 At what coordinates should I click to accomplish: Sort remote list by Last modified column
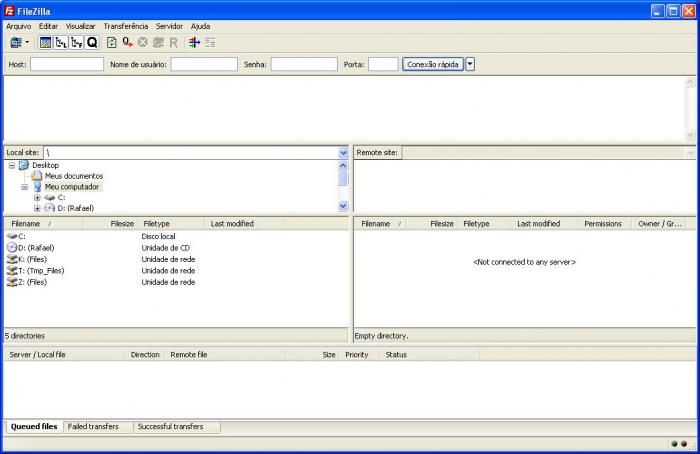[544, 224]
